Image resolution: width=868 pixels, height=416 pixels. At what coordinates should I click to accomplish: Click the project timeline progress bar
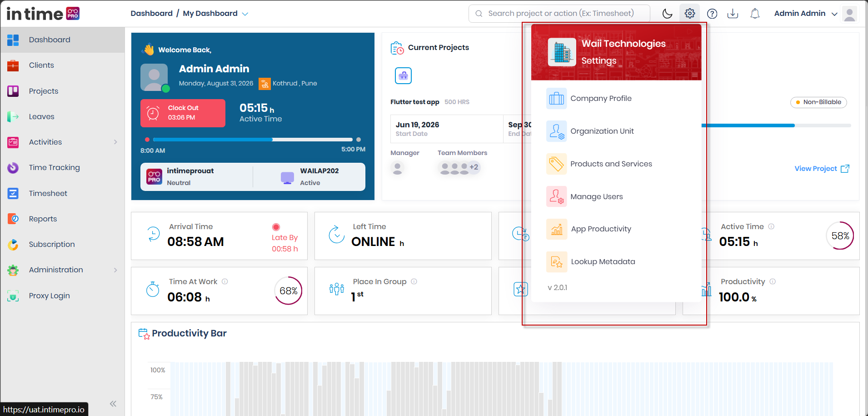(x=776, y=125)
